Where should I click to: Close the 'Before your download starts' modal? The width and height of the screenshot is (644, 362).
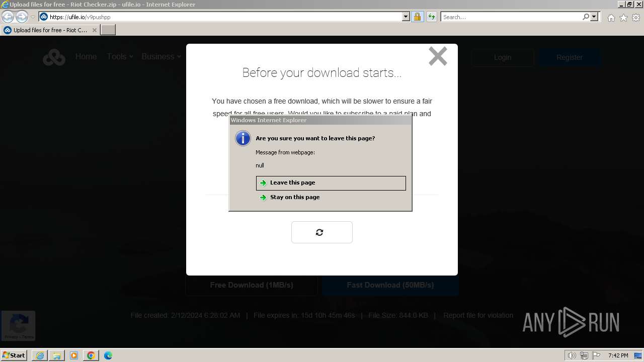(438, 56)
